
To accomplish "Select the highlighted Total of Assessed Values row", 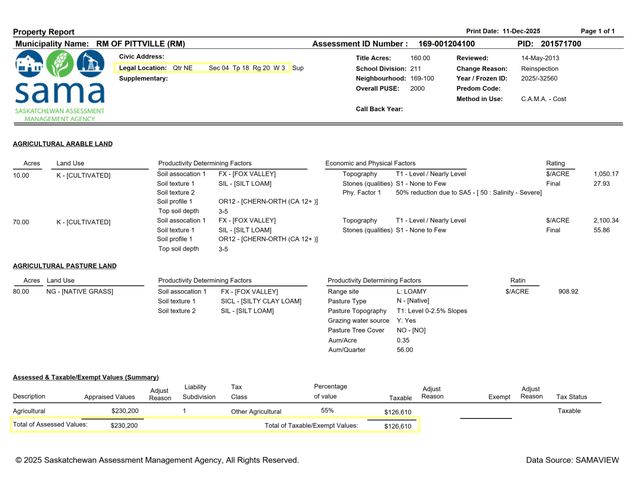I will tap(76, 425).
